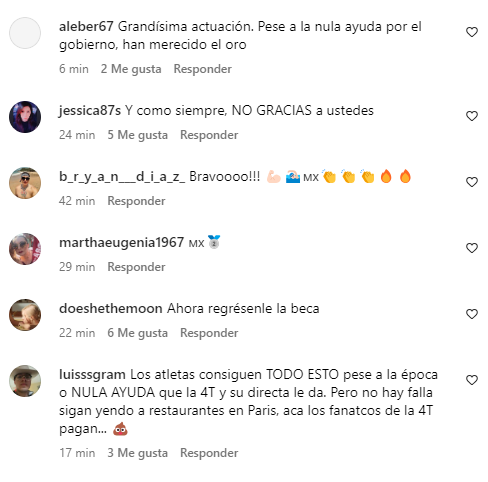Image resolution: width=488 pixels, height=482 pixels.
Task: Open luisssgram's profile avatar
Action: pos(25,381)
